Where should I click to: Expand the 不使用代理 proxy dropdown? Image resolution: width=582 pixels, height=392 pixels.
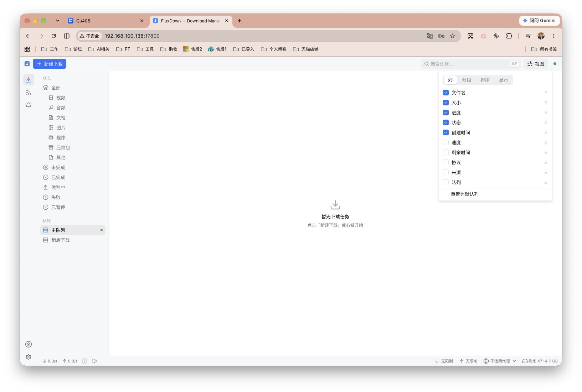500,361
